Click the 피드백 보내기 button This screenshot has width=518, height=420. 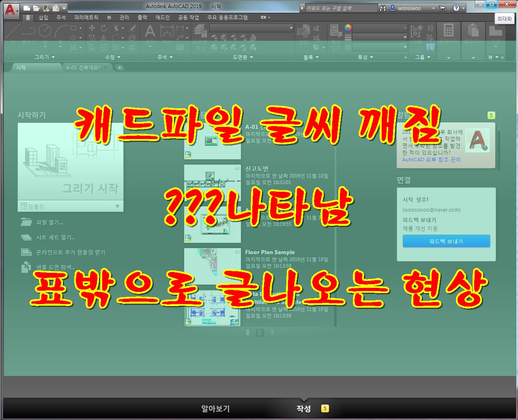tap(446, 241)
